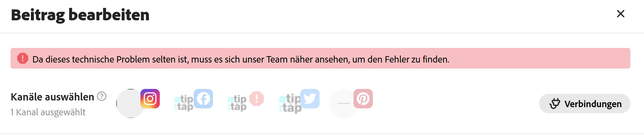Click tip tap avatar beside Twitter icon

[290, 103]
